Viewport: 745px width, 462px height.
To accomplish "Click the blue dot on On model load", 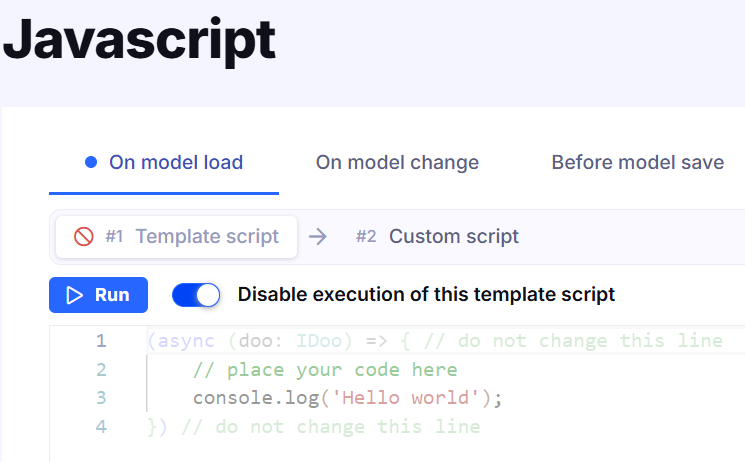I will [x=91, y=163].
